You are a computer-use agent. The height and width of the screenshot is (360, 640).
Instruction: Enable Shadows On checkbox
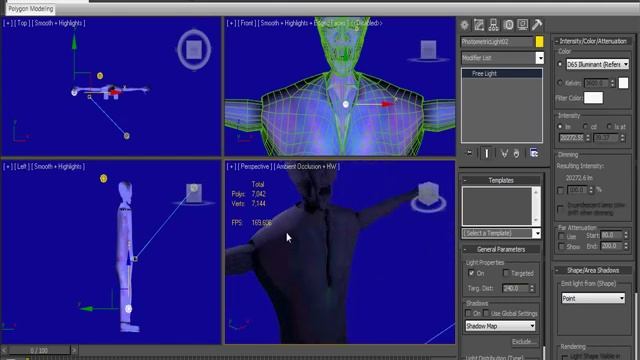[468, 313]
